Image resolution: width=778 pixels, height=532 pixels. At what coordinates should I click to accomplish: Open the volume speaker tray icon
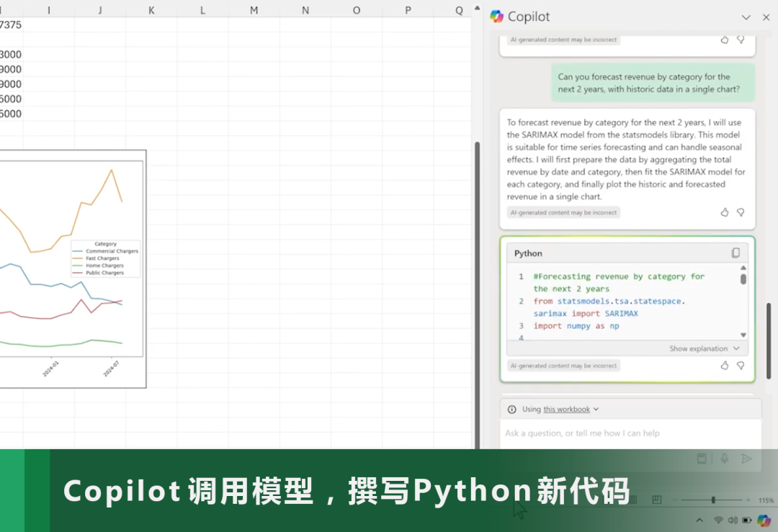733,520
